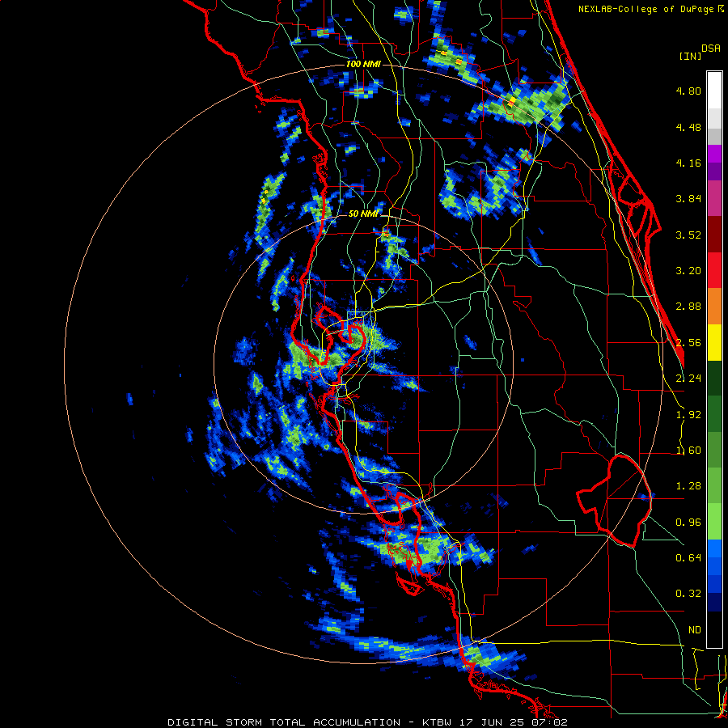Viewport: 728px width, 728px height.
Task: Click the "1.28" legend value
Action: [688, 486]
